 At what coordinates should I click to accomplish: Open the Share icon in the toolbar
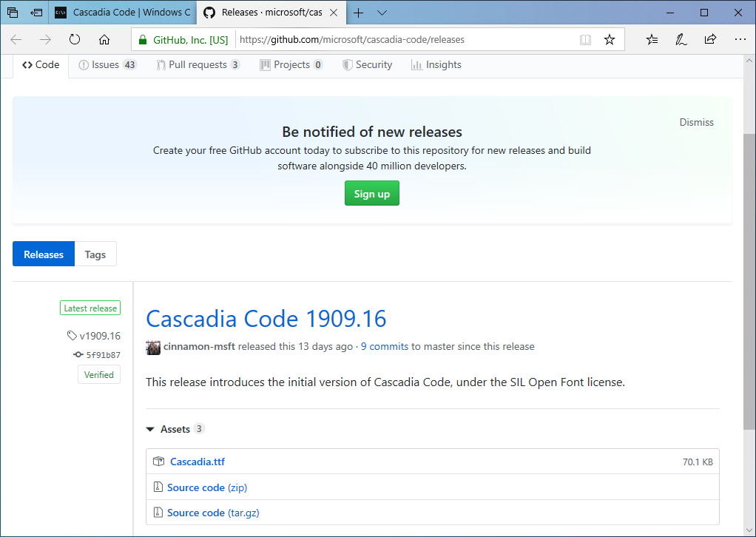point(710,39)
